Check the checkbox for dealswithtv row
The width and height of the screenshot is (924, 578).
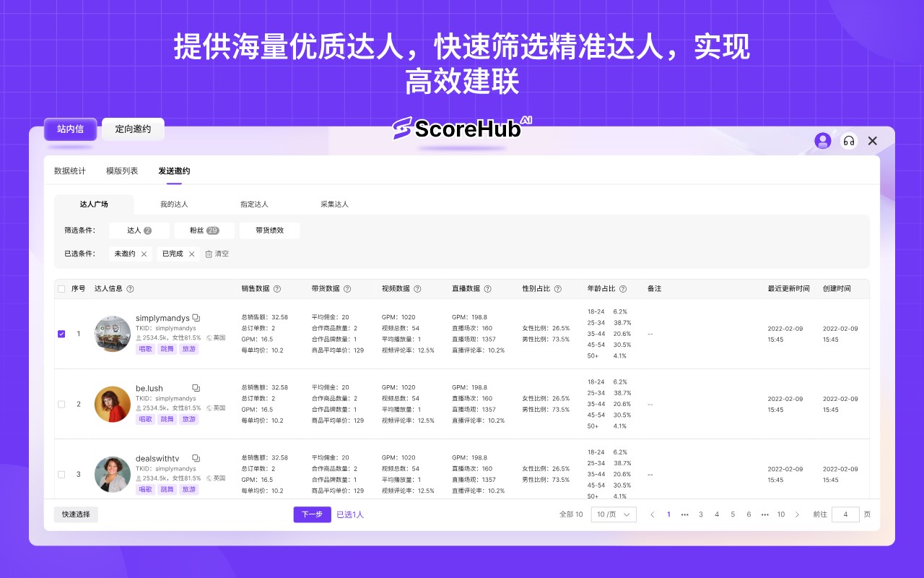click(x=61, y=475)
